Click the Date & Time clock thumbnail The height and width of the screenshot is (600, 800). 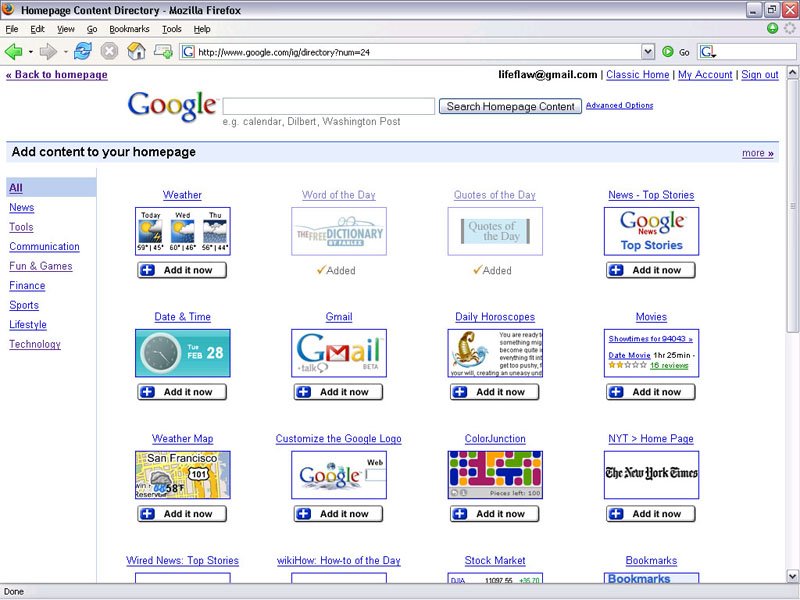pyautogui.click(x=183, y=353)
